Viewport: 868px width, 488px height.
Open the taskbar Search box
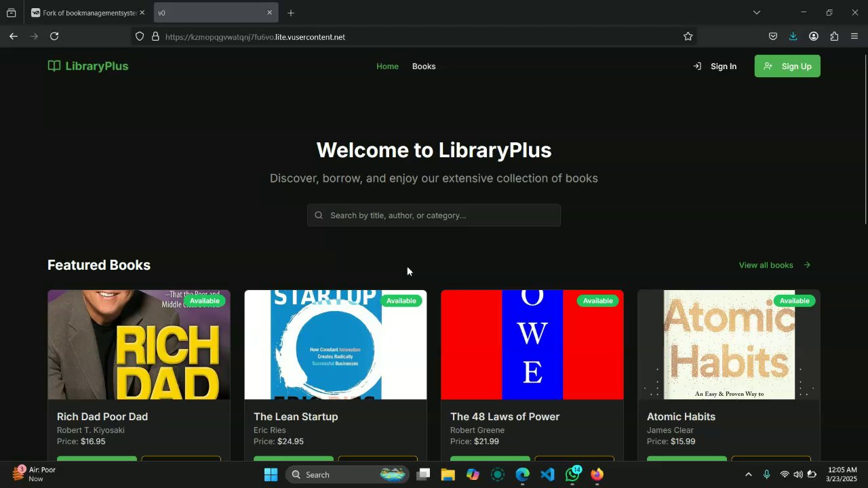pos(347,474)
